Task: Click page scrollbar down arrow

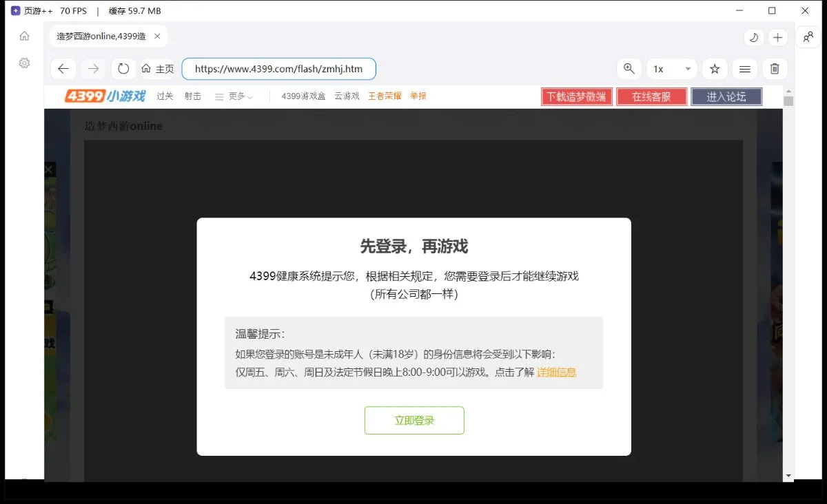Action: click(788, 475)
